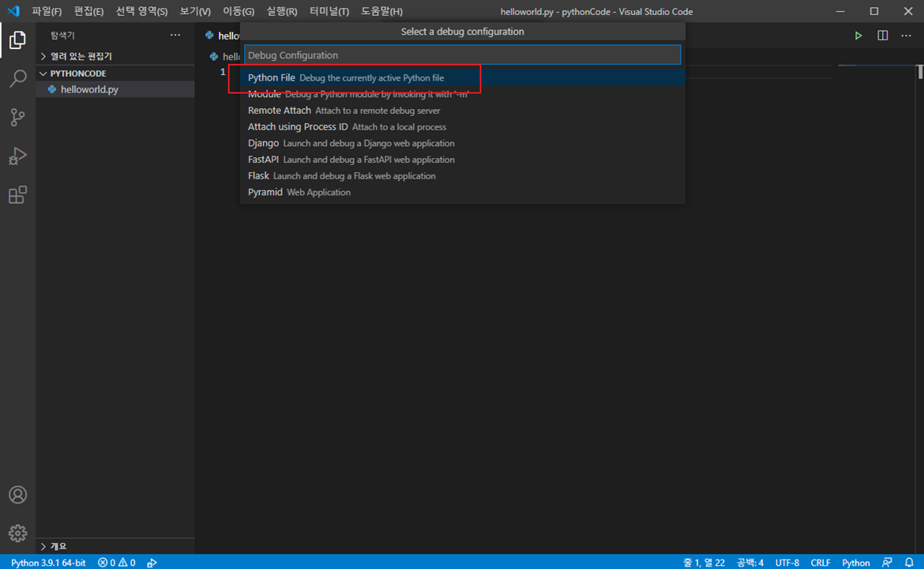Click the debug launch status bar icon
This screenshot has width=924, height=569.
point(152,563)
